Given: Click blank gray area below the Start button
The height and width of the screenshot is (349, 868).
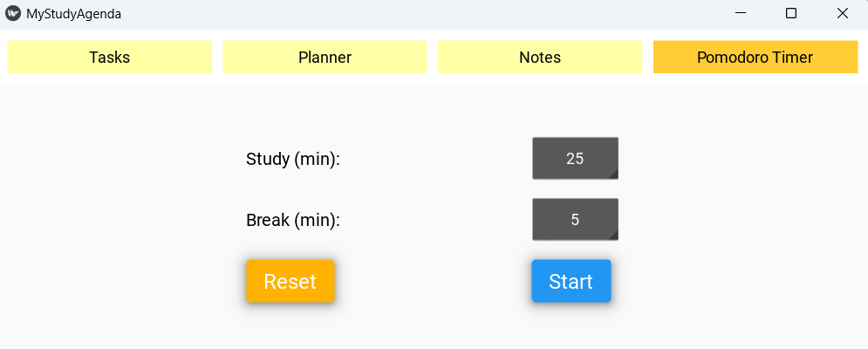Looking at the screenshot, I should click(x=571, y=327).
